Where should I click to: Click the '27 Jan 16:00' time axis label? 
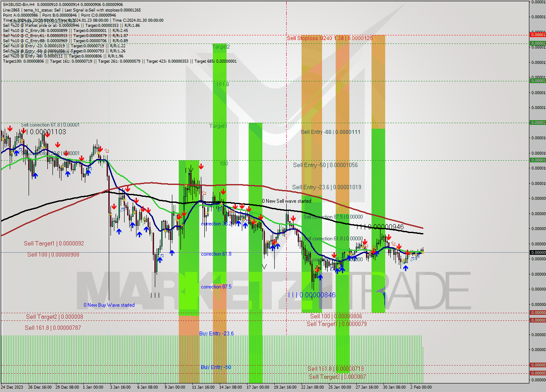click(367, 387)
